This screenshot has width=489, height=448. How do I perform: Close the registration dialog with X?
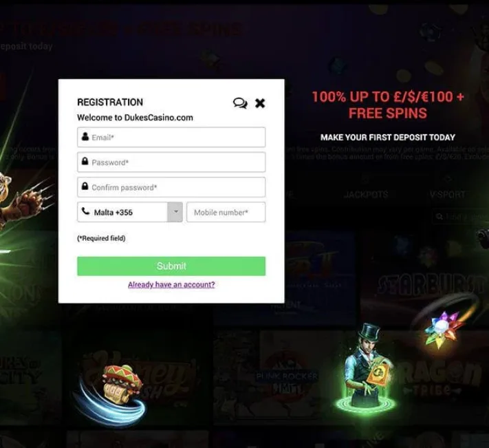(x=260, y=103)
